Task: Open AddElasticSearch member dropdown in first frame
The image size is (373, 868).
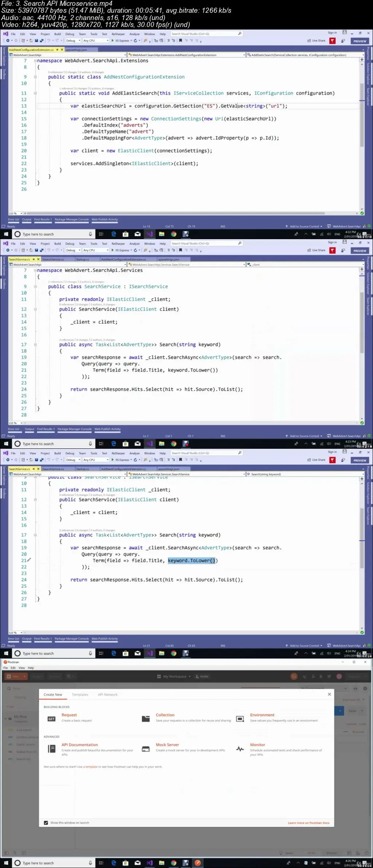Action: click(x=305, y=55)
